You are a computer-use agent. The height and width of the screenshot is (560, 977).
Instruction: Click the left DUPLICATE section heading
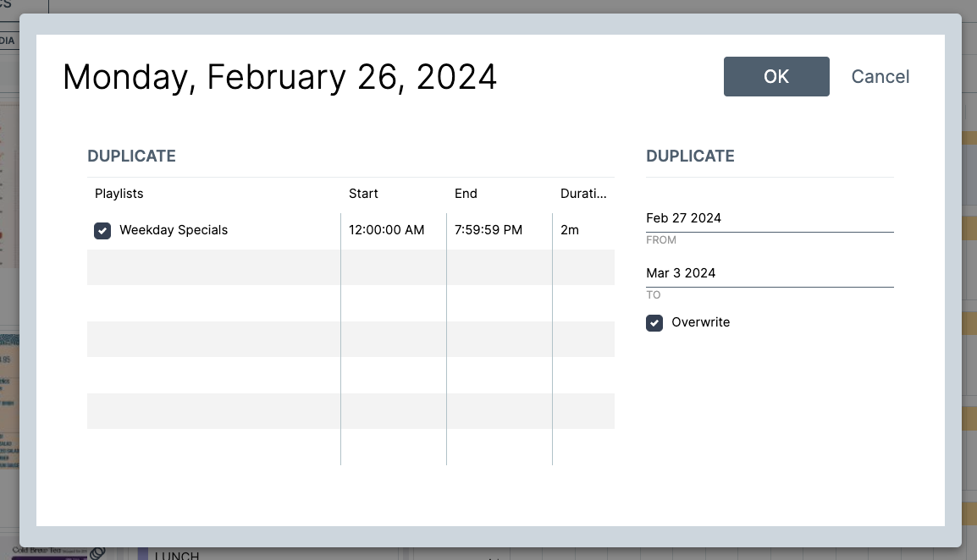tap(131, 156)
